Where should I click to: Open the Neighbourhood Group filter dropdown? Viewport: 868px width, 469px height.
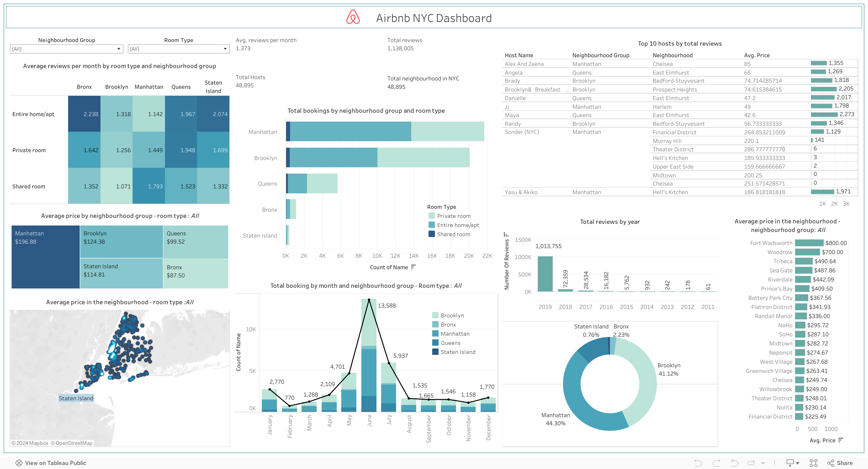click(x=66, y=49)
